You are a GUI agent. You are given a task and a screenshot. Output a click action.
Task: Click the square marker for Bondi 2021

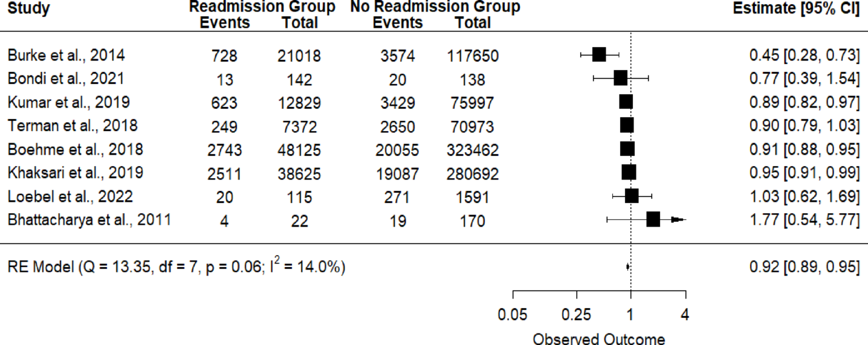coord(620,79)
